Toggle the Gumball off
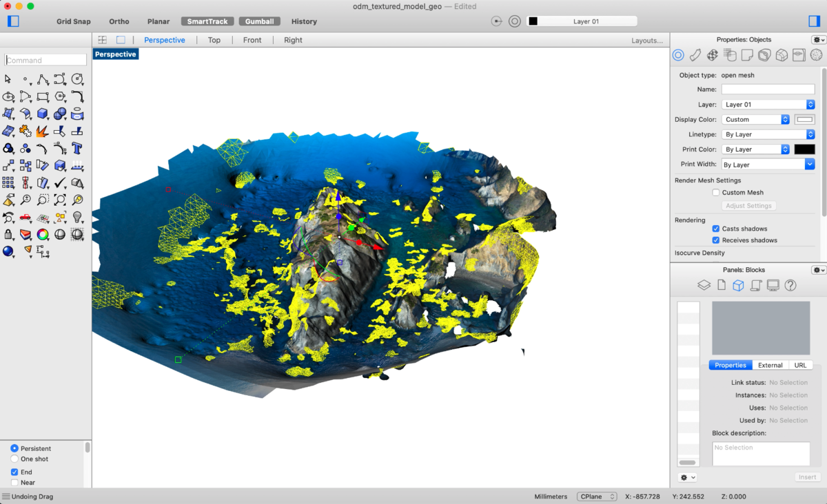The width and height of the screenshot is (827, 504). (260, 21)
